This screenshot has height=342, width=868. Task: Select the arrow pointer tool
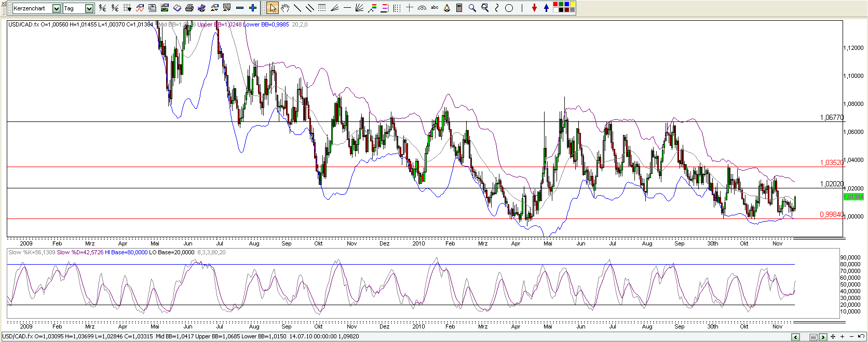273,8
